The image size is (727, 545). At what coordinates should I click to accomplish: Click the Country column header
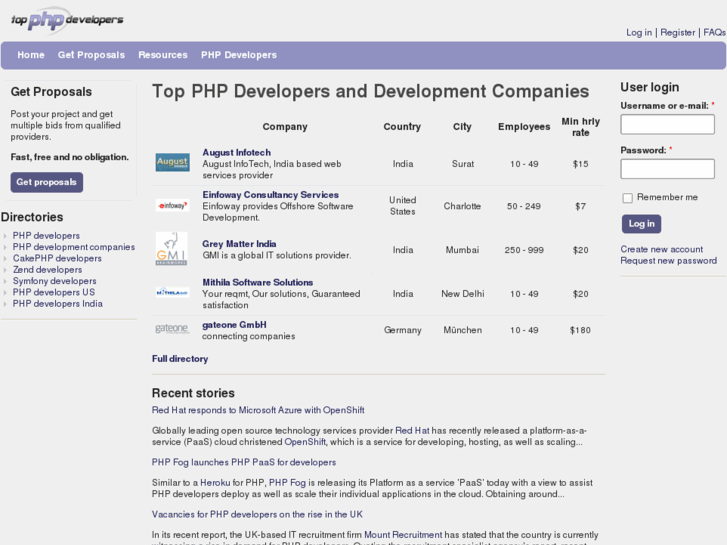pyautogui.click(x=402, y=127)
